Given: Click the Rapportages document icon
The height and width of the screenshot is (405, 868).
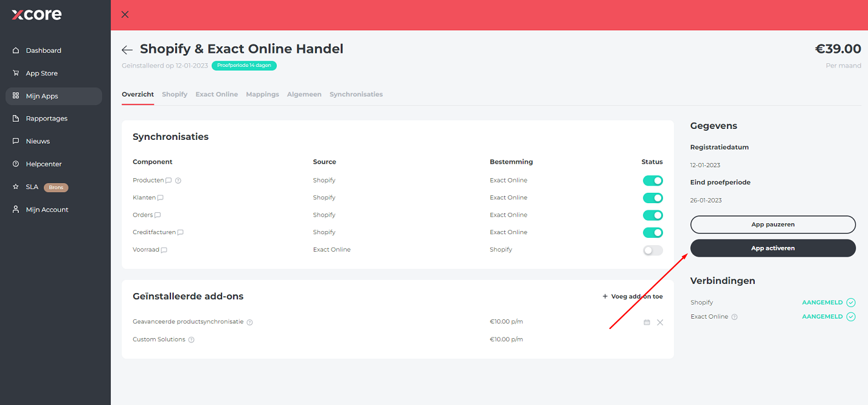Looking at the screenshot, I should coord(16,119).
